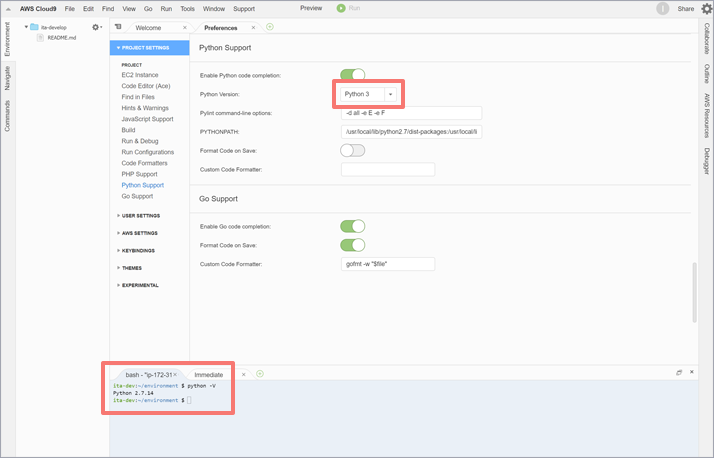Screen dimensions: 714x458
Task: Open the Navigate side panel
Action: 7,78
